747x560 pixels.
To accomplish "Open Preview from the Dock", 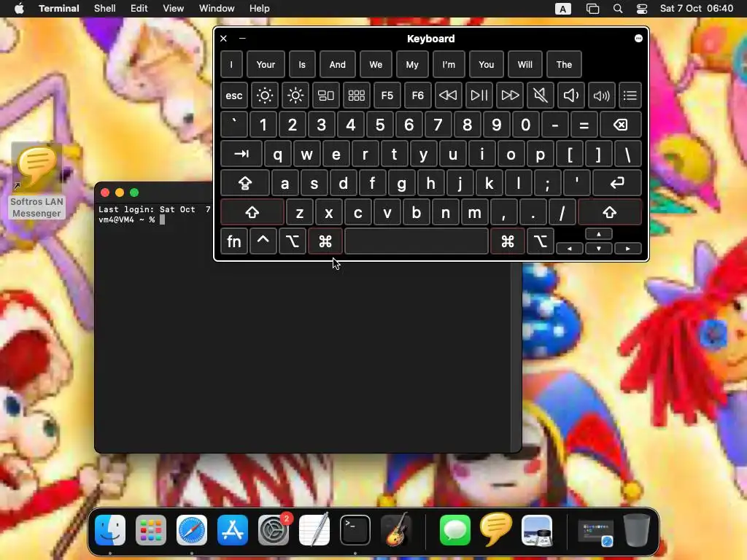I will coord(537,530).
